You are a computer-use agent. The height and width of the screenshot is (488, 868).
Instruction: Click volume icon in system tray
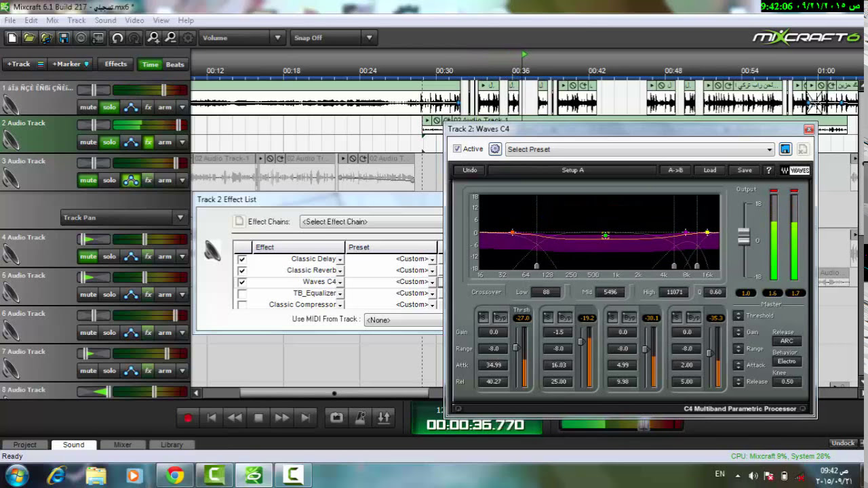tap(753, 476)
